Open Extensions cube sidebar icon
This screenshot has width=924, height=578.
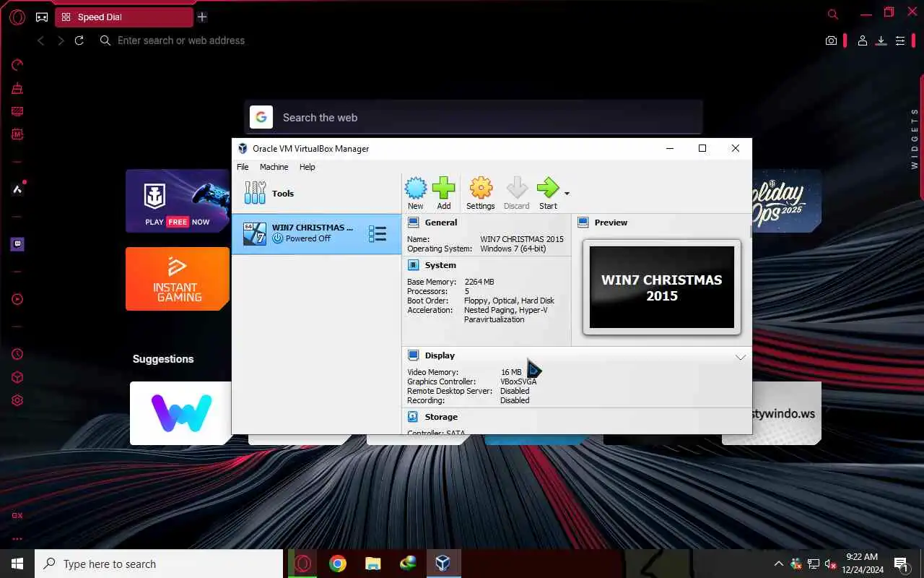(x=17, y=377)
